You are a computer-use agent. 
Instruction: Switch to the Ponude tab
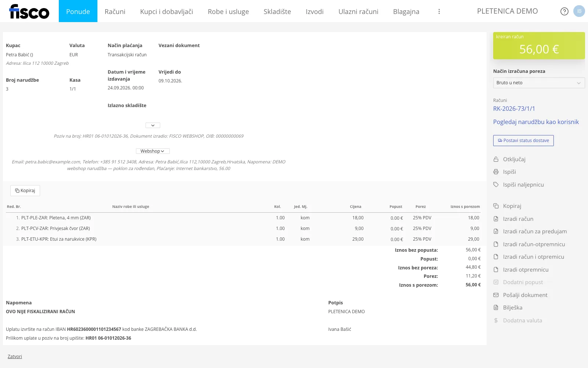point(78,11)
